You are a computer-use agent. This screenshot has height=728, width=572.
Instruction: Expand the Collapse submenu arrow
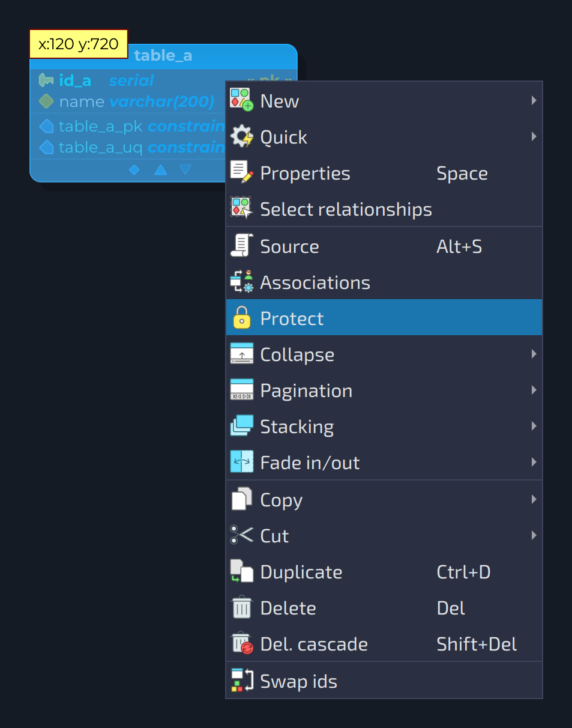534,354
